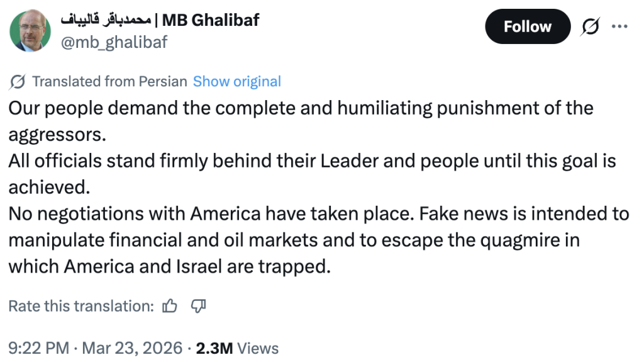644x362 pixels.
Task: Follow the MB Ghalibaf account
Action: coord(527,26)
